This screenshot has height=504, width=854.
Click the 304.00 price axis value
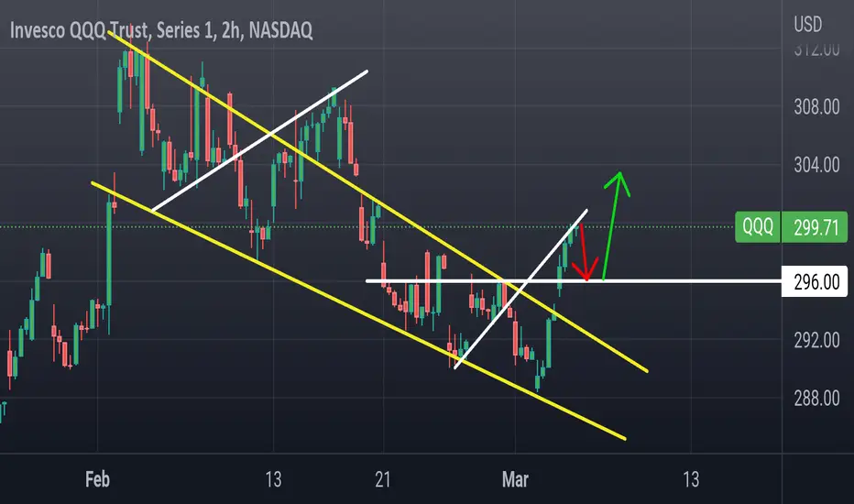tap(816, 165)
